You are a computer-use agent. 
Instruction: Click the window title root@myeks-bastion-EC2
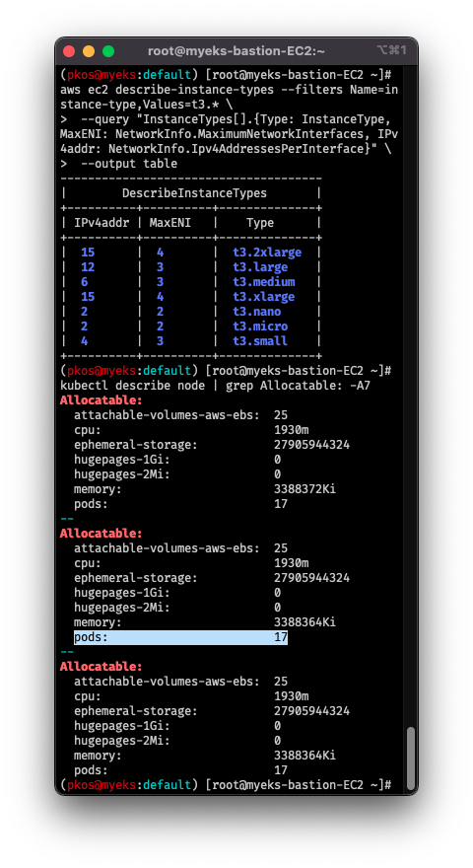236,51
